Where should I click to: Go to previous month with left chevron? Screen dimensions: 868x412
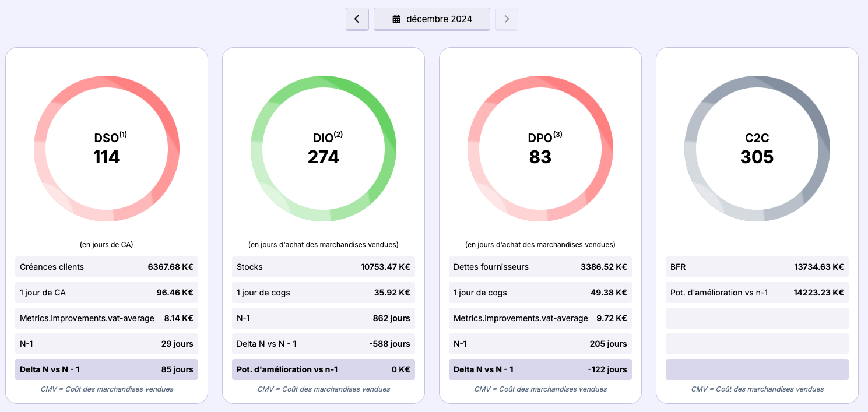(x=357, y=19)
